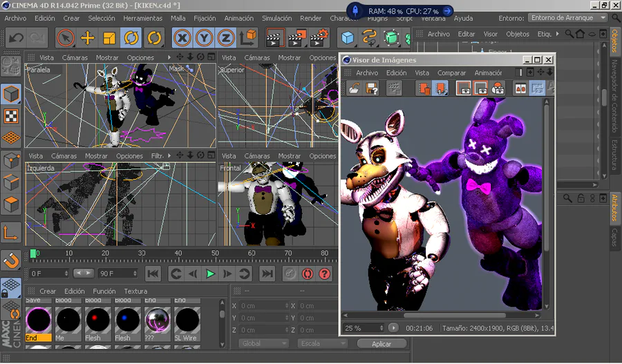This screenshot has width=622, height=364.
Task: Open the Escala dropdown
Action: click(x=322, y=343)
